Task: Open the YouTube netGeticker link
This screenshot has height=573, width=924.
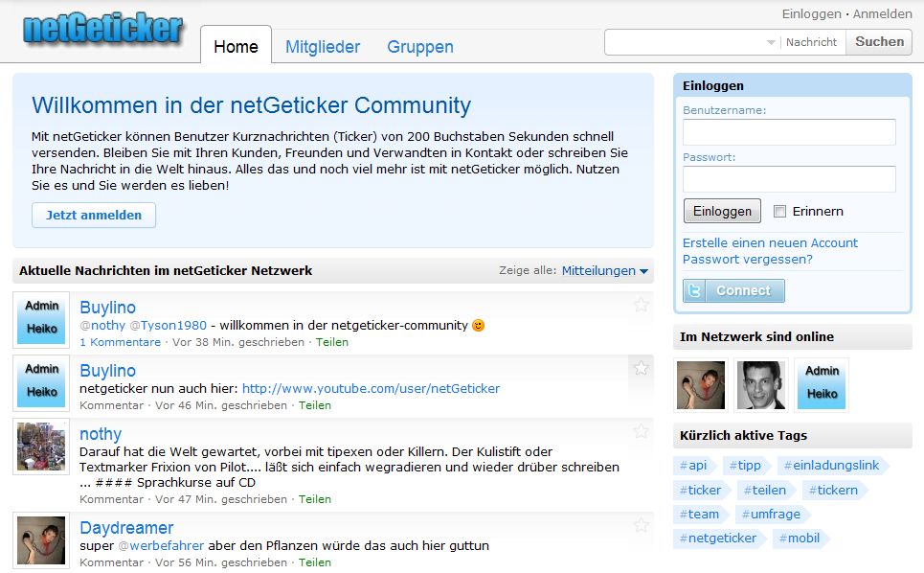Action: click(x=371, y=388)
